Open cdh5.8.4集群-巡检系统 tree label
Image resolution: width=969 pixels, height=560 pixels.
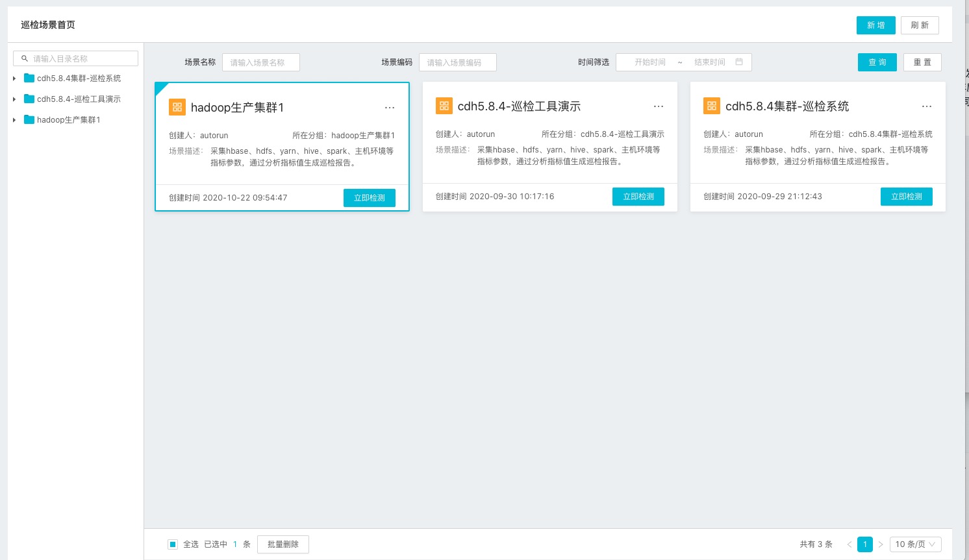coord(79,79)
